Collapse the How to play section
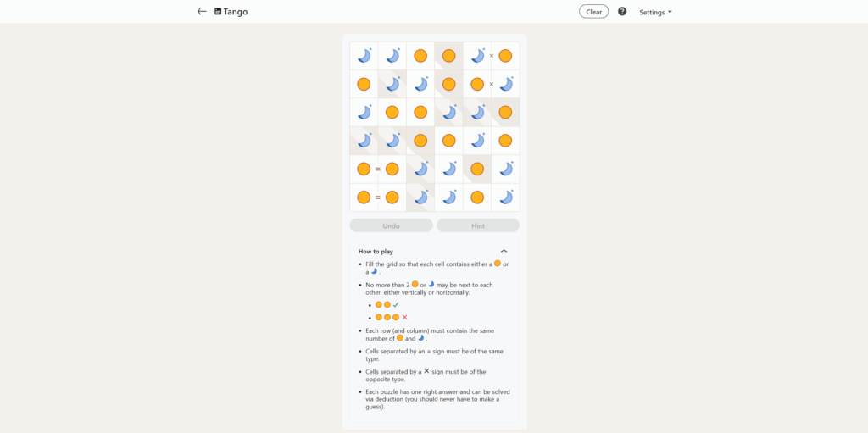The width and height of the screenshot is (868, 433). tap(504, 251)
